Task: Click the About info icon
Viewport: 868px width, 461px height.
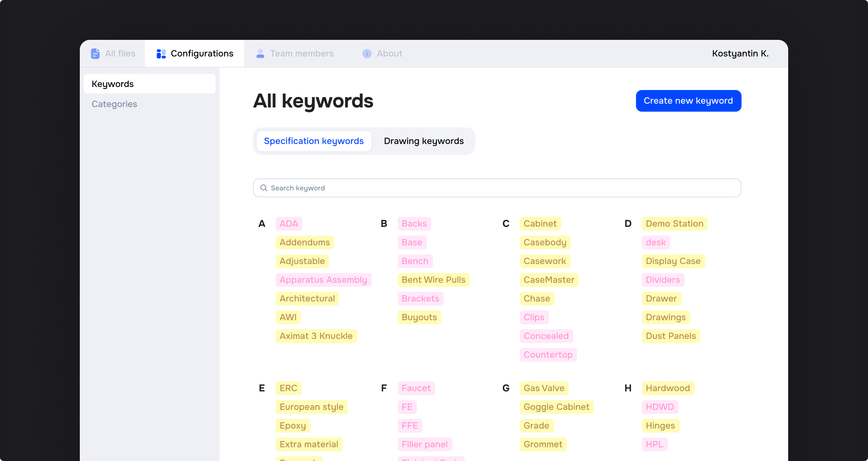Action: (x=367, y=54)
